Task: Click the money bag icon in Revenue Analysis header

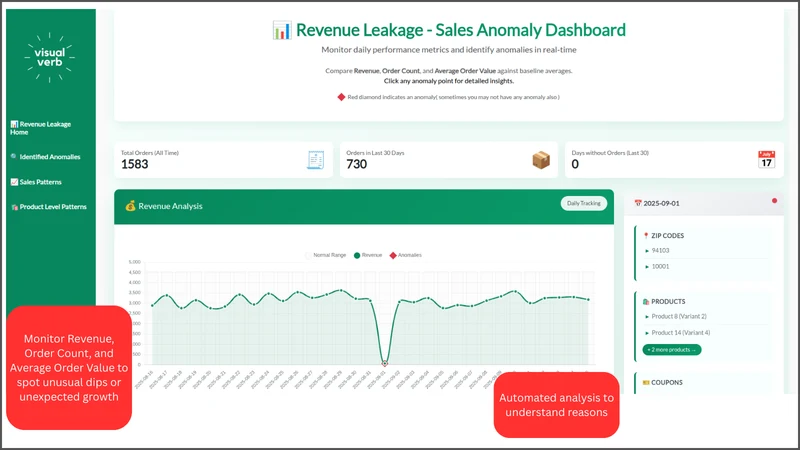Action: click(131, 206)
